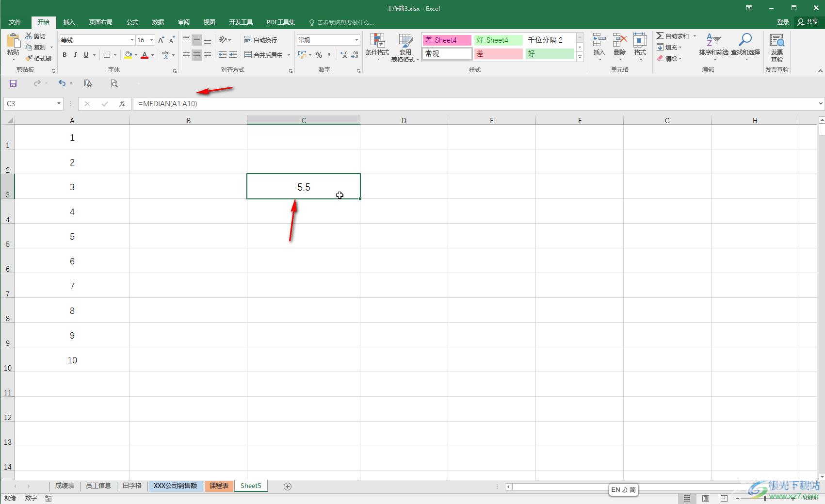This screenshot has height=504, width=825.
Task: Align text left in the cell
Action: click(x=186, y=55)
